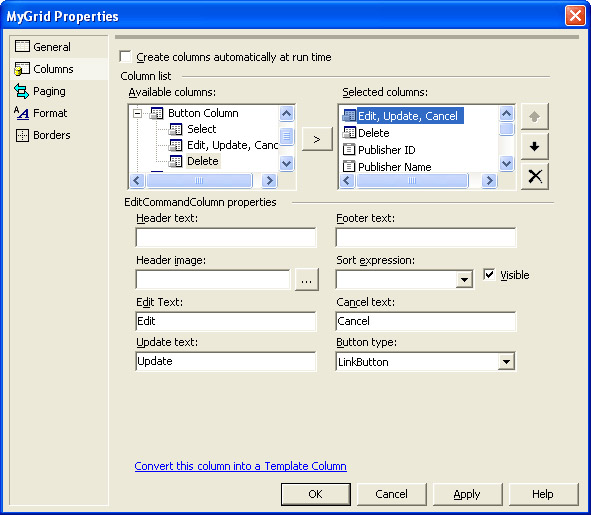Image resolution: width=591 pixels, height=515 pixels.
Task: Click the move column up arrow icon
Action: (x=534, y=116)
